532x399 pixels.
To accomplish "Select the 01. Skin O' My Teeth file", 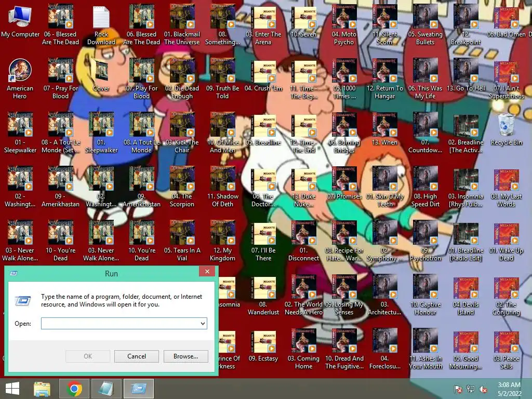I will coord(384,187).
